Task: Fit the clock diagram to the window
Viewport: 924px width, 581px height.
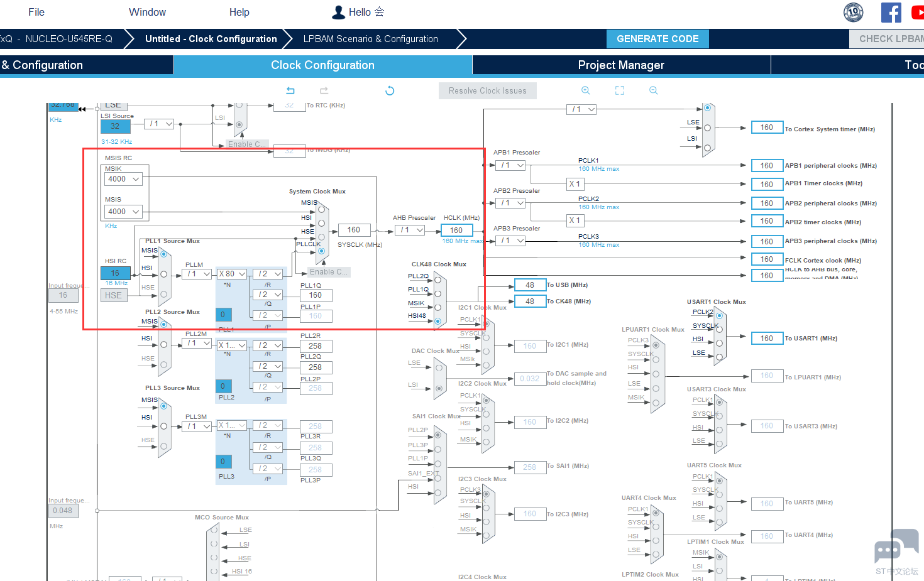Action: [620, 90]
